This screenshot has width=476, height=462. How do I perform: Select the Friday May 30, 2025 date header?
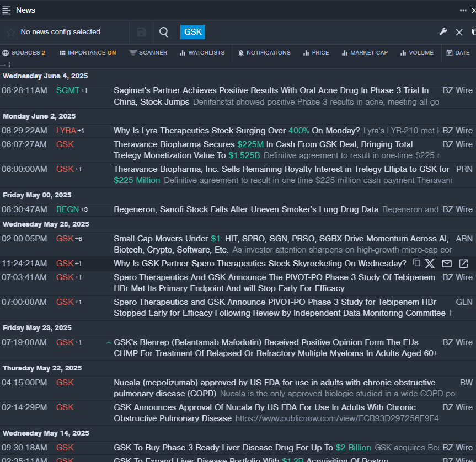pyautogui.click(x=37, y=195)
